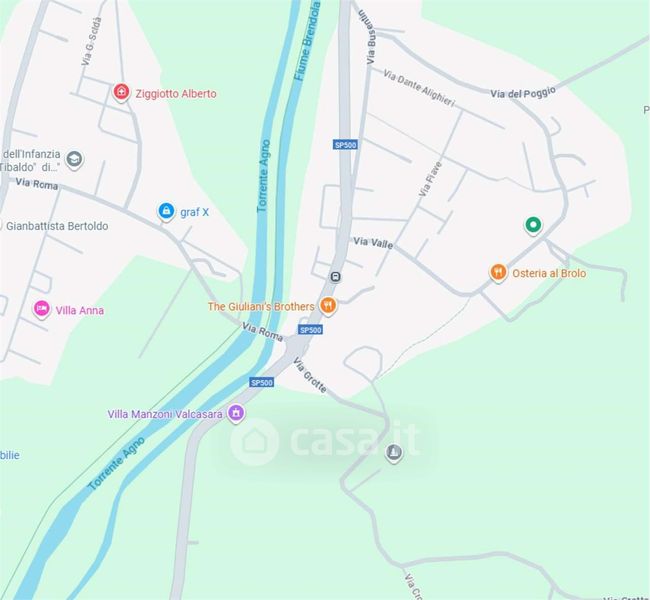Click the Ziggiotto Alberto place label

tap(176, 94)
